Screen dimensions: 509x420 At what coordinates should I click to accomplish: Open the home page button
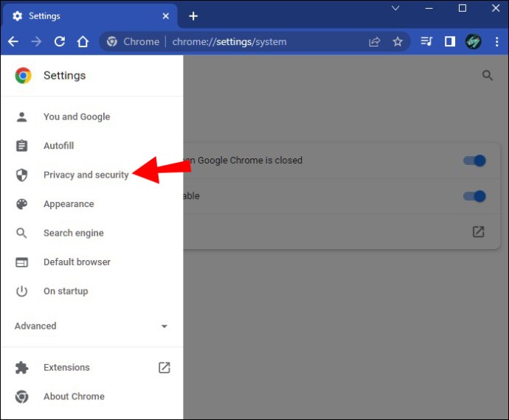(83, 41)
